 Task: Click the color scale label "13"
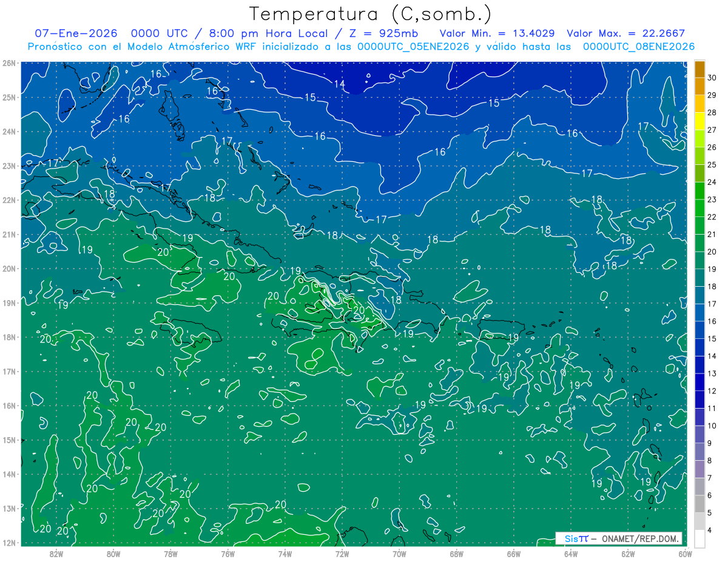point(712,373)
